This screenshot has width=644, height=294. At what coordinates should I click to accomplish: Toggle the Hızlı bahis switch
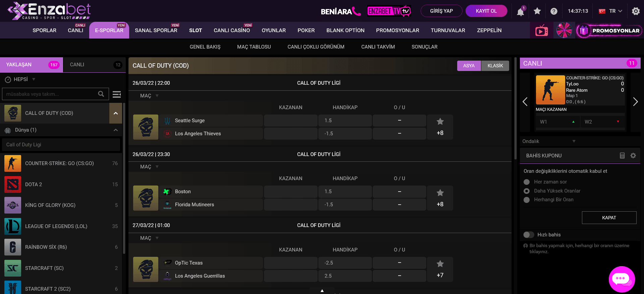pos(529,235)
